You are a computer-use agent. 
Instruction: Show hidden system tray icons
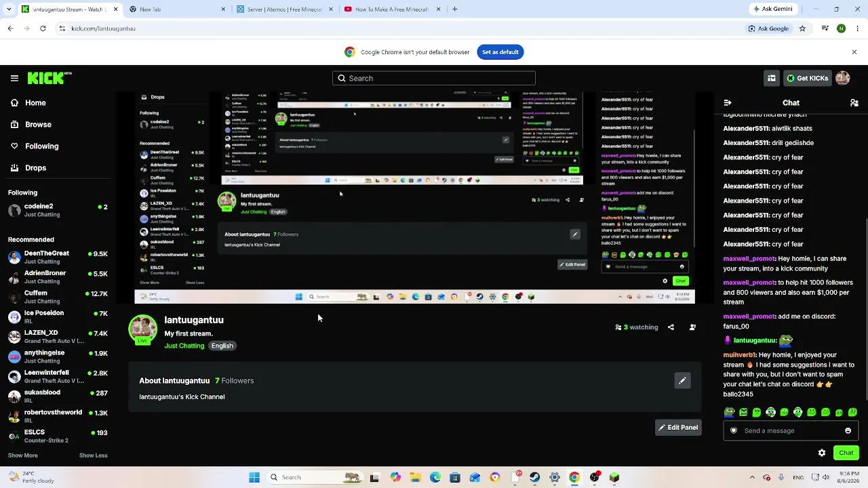751,477
